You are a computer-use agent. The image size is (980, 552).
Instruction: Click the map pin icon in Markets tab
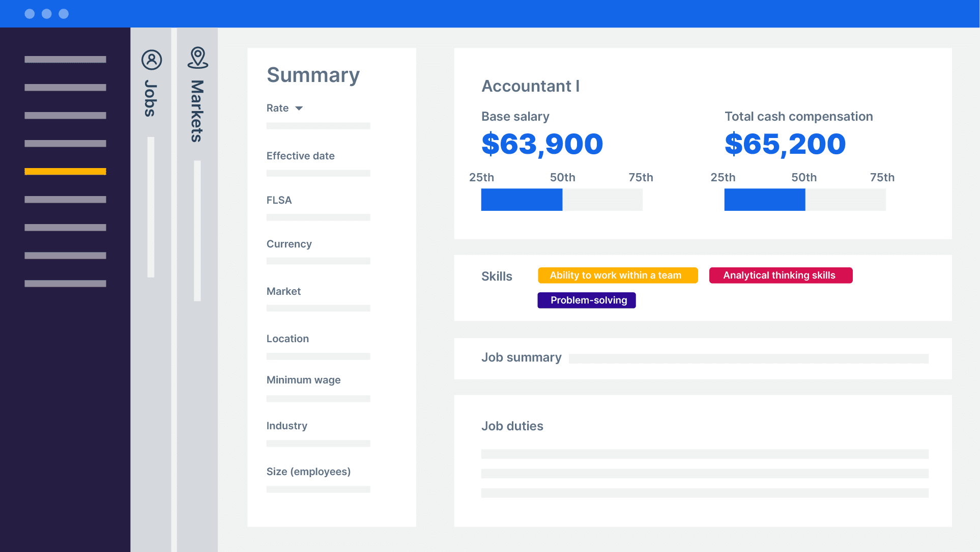[197, 58]
